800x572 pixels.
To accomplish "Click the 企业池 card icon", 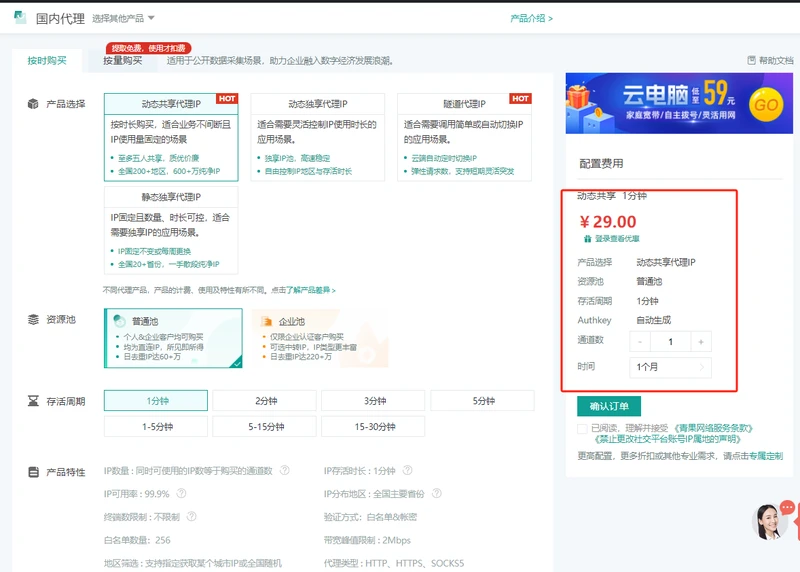I will pyautogui.click(x=266, y=321).
